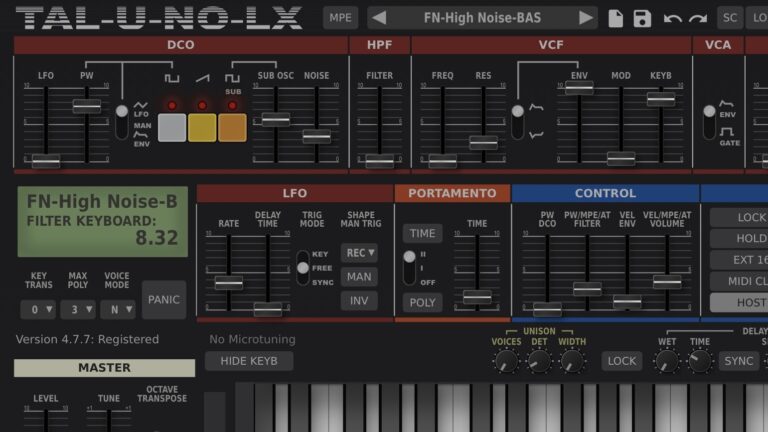Click LFO INV button
The image size is (768, 432).
359,301
